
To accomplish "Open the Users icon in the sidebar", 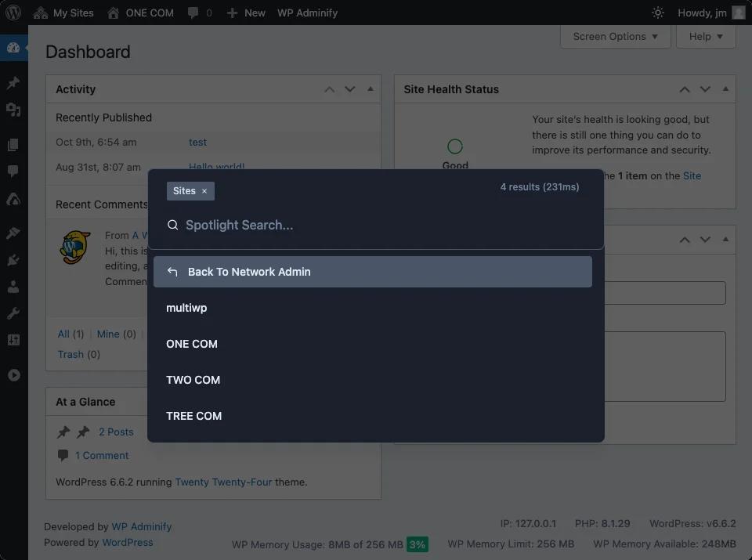I will point(13,286).
